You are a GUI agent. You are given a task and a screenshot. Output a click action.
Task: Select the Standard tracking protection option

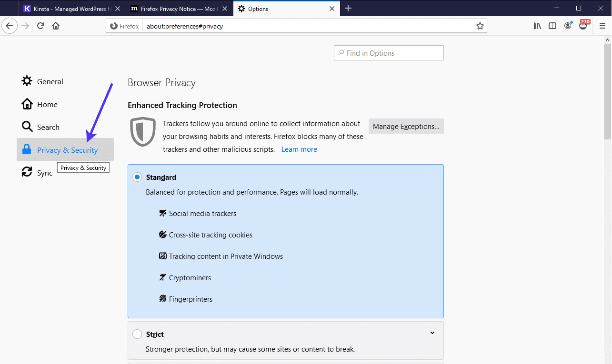[137, 177]
